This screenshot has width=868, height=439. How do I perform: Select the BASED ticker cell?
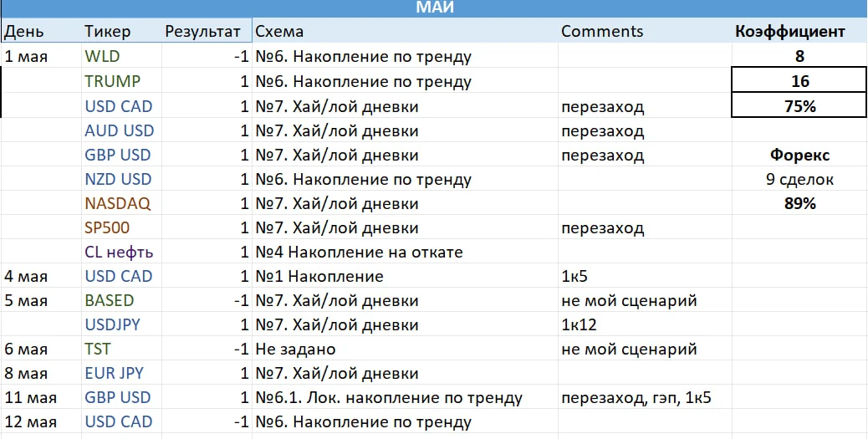click(x=121, y=300)
